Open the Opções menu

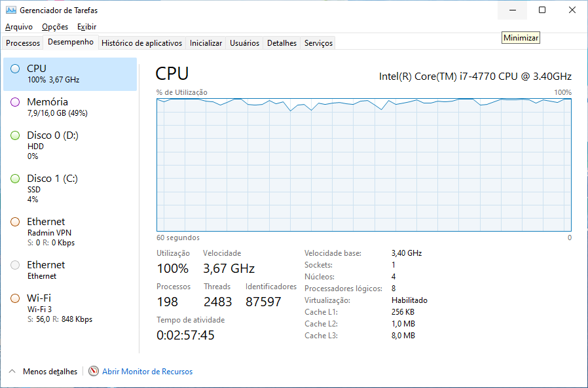[x=55, y=27]
